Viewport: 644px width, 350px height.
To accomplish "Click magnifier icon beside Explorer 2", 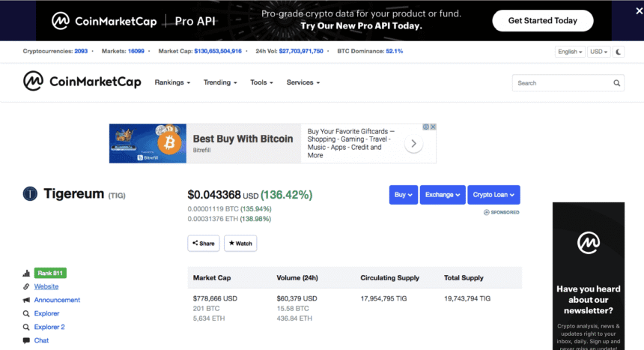I will [x=26, y=328].
